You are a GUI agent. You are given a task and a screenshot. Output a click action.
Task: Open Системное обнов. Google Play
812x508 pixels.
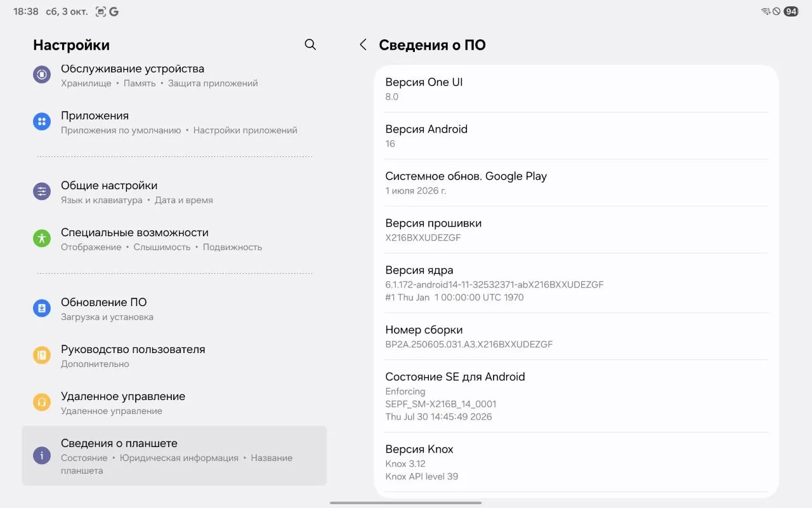pyautogui.click(x=577, y=183)
